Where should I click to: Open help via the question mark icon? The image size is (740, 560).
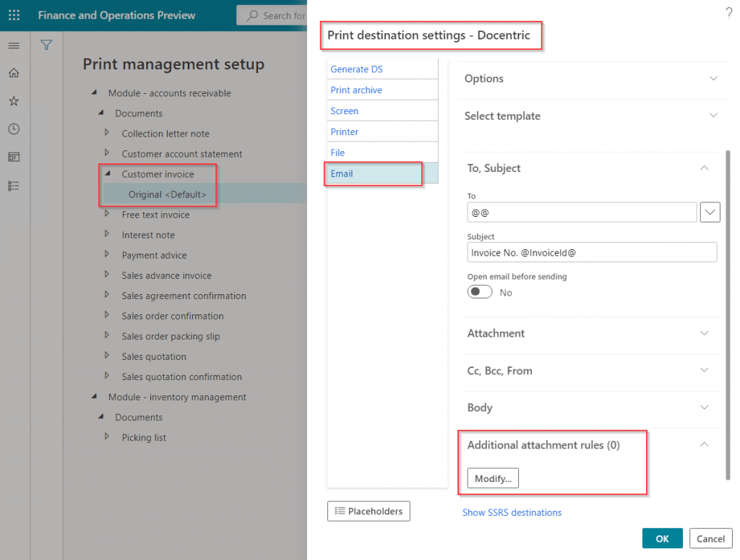coord(728,12)
